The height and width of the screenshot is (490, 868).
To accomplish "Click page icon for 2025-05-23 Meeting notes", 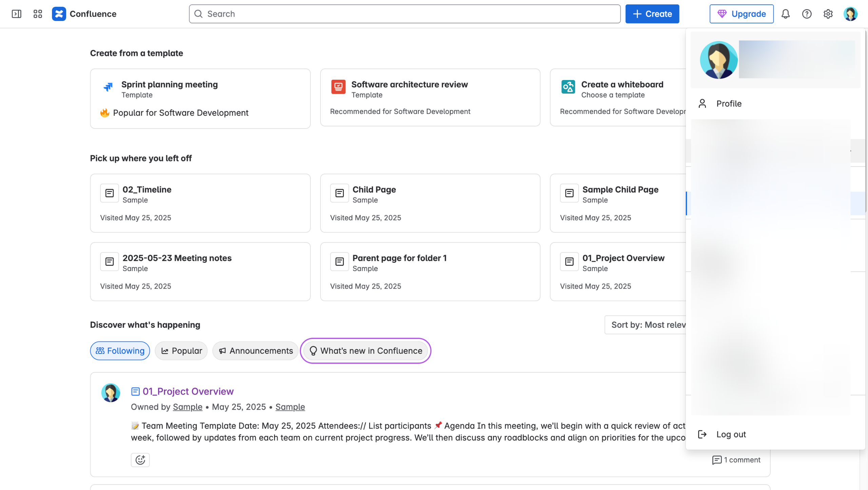I will 109,261.
